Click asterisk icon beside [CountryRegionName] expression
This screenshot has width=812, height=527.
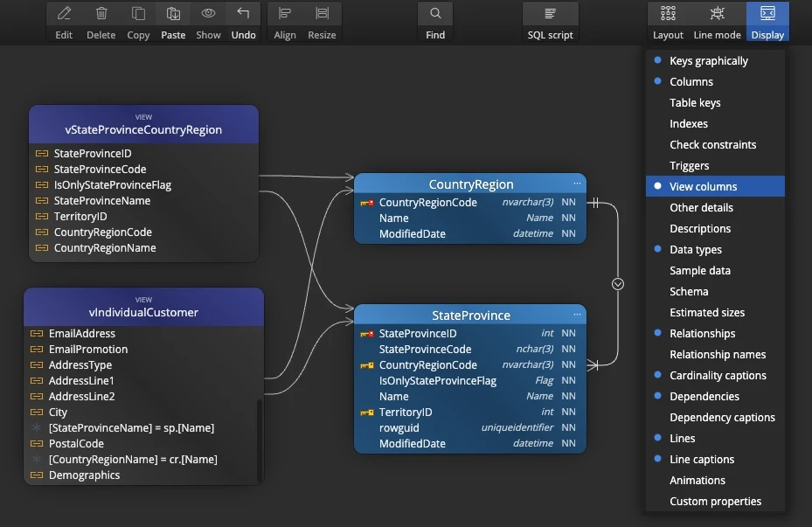click(x=37, y=459)
